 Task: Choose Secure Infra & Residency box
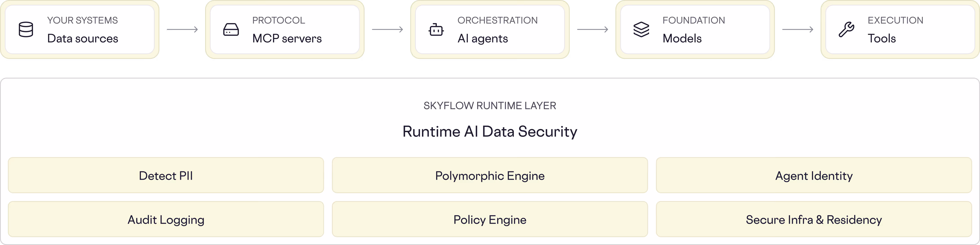814,219
